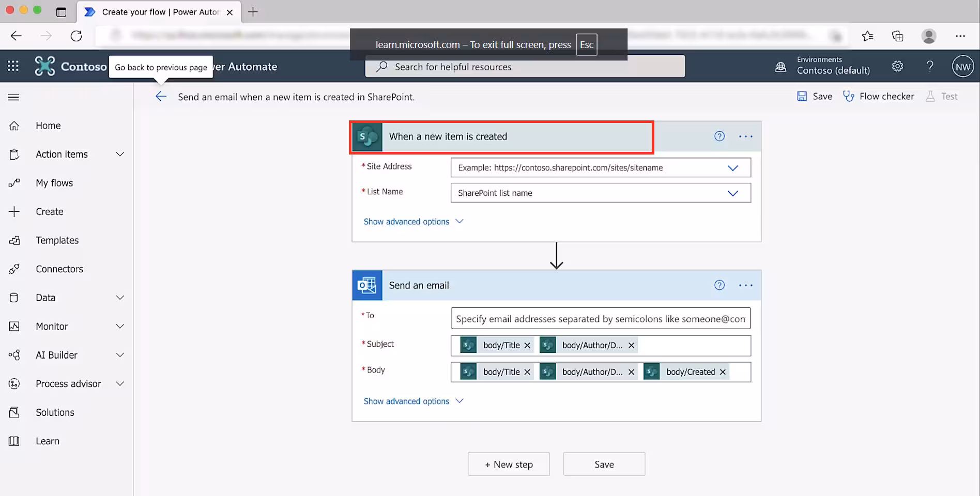Expand Process advisor menu chevron

tap(120, 383)
